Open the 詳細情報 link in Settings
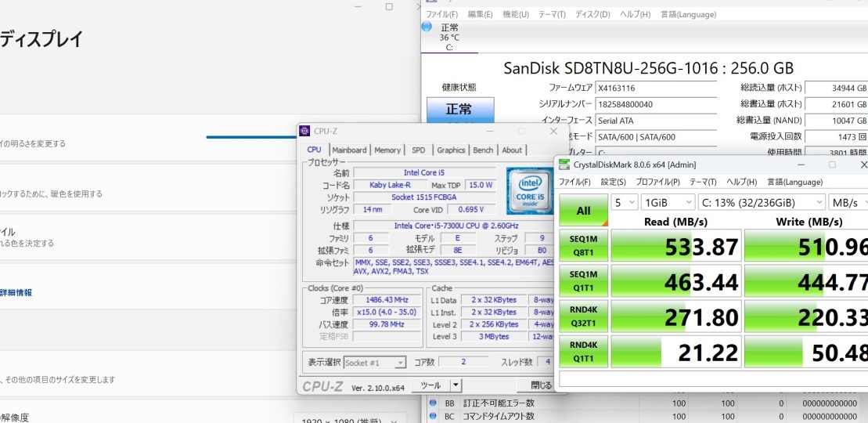The image size is (868, 423). tap(16, 292)
